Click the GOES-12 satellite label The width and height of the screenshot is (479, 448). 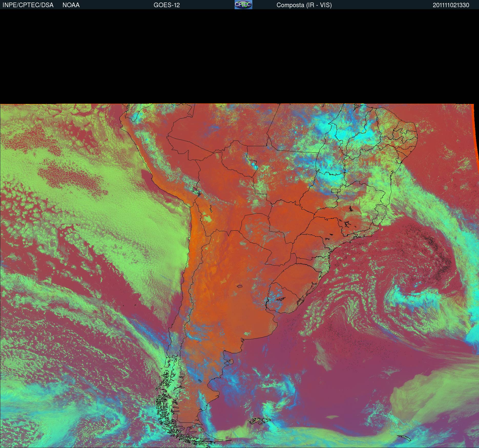point(167,5)
